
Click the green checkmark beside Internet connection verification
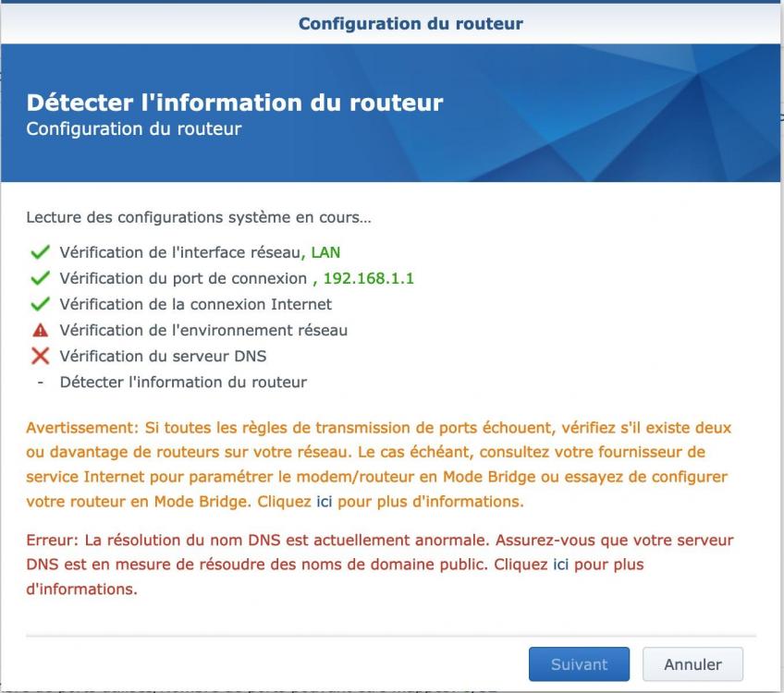(x=40, y=304)
